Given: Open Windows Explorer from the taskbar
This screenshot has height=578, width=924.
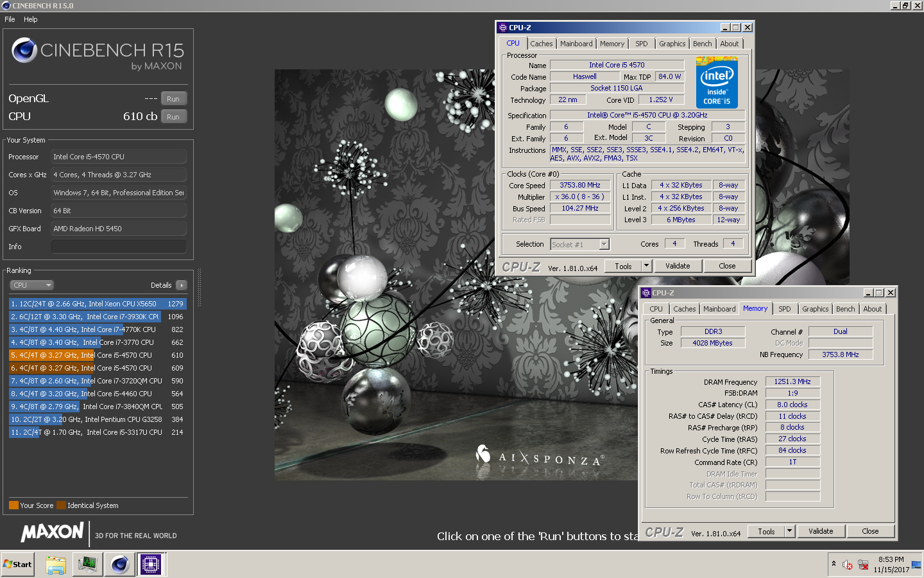Looking at the screenshot, I should pyautogui.click(x=56, y=565).
